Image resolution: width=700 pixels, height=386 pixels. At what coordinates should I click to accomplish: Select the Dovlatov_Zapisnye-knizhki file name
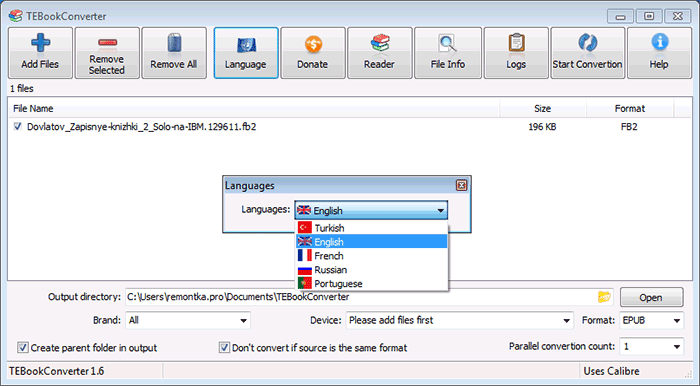(142, 127)
